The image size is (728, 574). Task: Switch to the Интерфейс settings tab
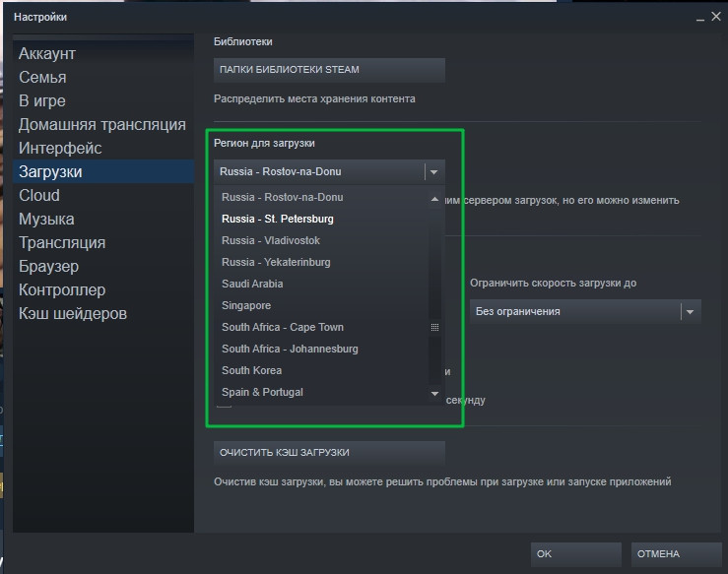point(60,148)
